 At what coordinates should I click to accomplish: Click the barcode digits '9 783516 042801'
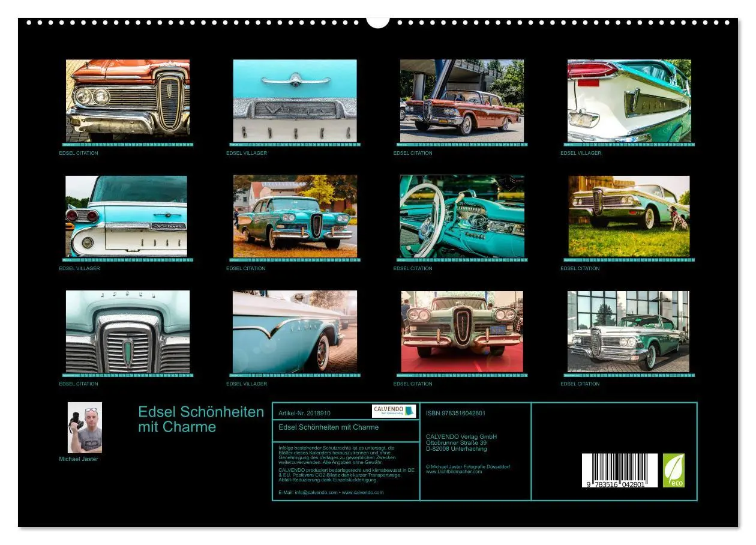coord(616,484)
